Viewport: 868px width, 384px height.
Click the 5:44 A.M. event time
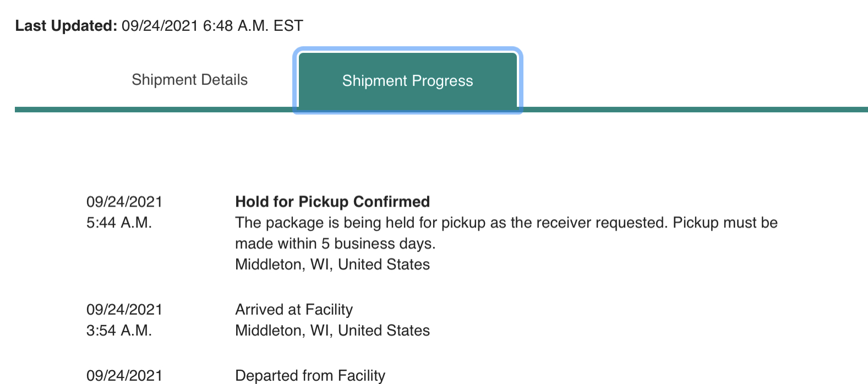pyautogui.click(x=119, y=223)
